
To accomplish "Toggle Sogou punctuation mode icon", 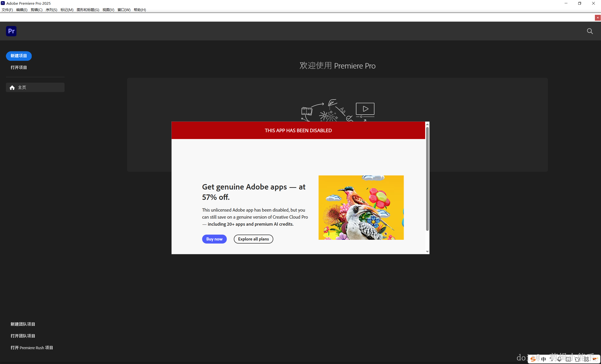I will coord(552,359).
